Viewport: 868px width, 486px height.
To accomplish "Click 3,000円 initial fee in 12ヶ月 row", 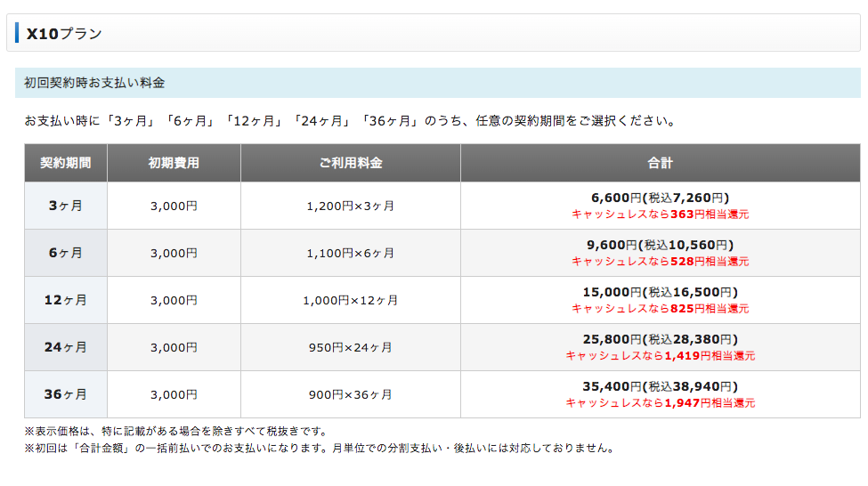I will pyautogui.click(x=174, y=300).
